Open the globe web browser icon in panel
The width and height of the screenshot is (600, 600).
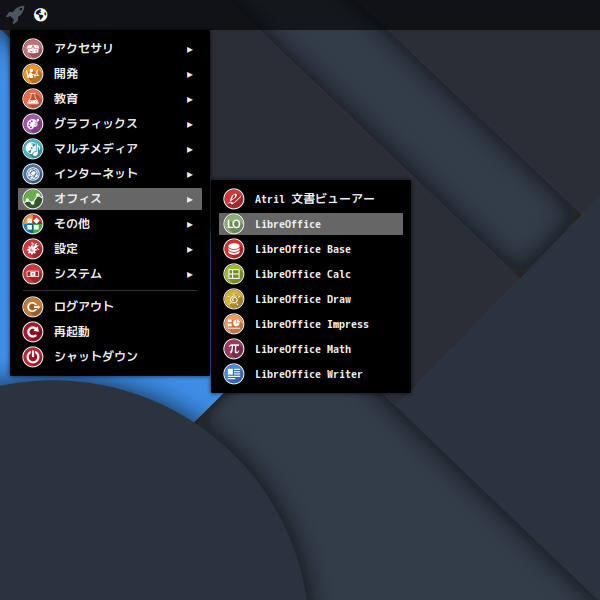coord(41,15)
